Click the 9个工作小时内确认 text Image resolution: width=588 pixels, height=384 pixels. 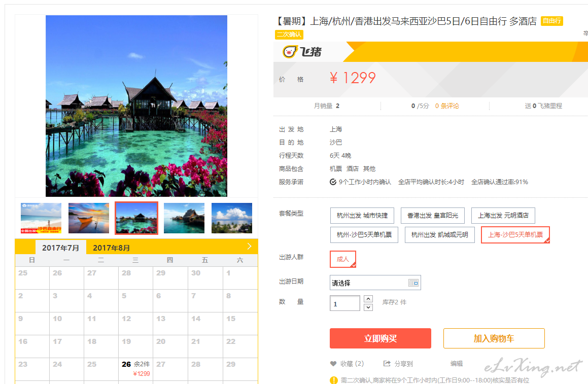(x=365, y=182)
